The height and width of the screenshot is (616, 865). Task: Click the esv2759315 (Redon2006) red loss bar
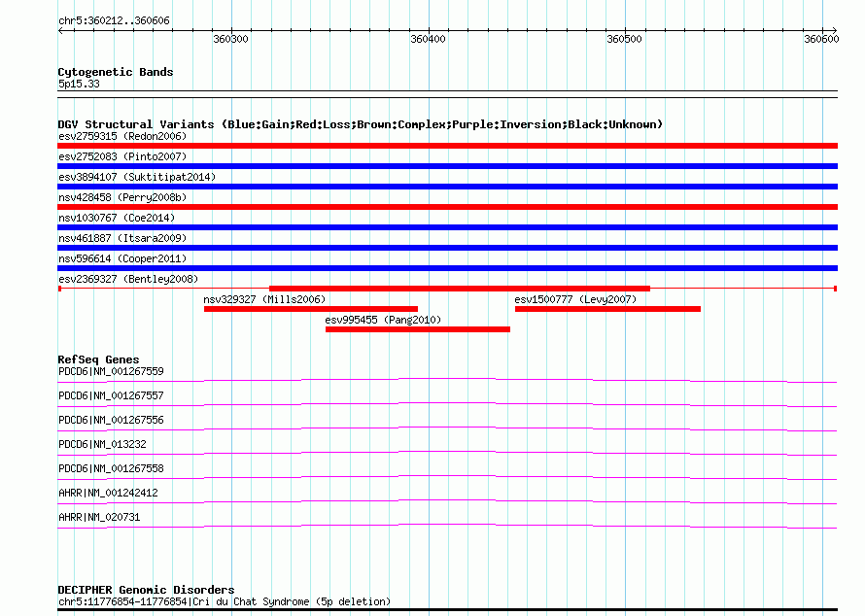coord(447,146)
